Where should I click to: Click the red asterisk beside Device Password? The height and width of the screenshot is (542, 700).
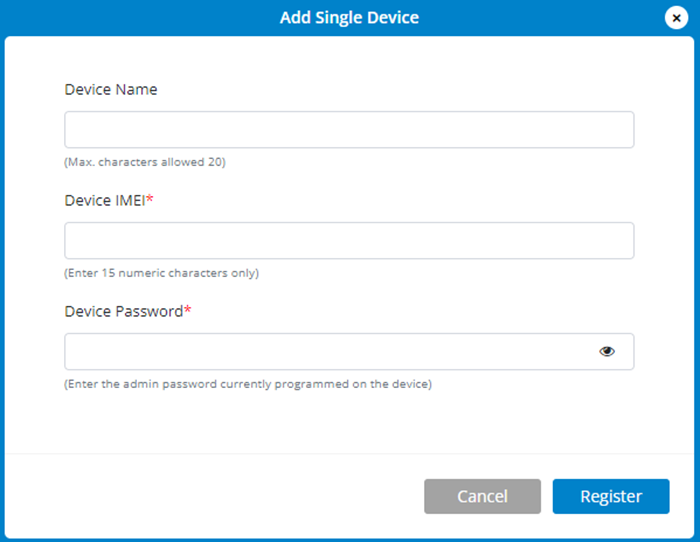[x=188, y=311]
